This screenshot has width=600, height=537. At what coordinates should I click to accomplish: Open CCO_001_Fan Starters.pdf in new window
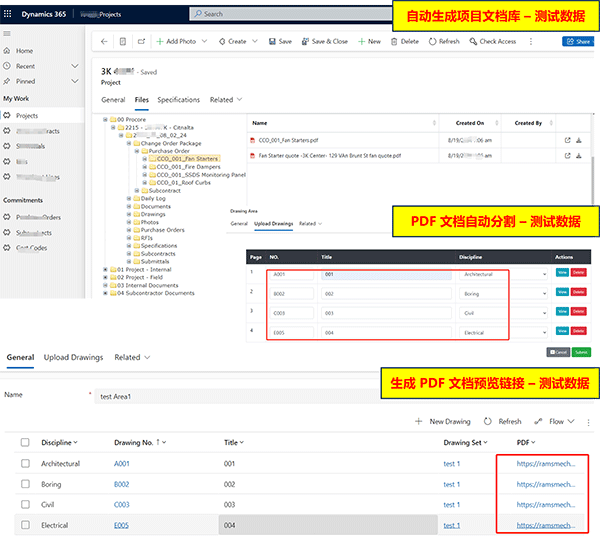(567, 140)
